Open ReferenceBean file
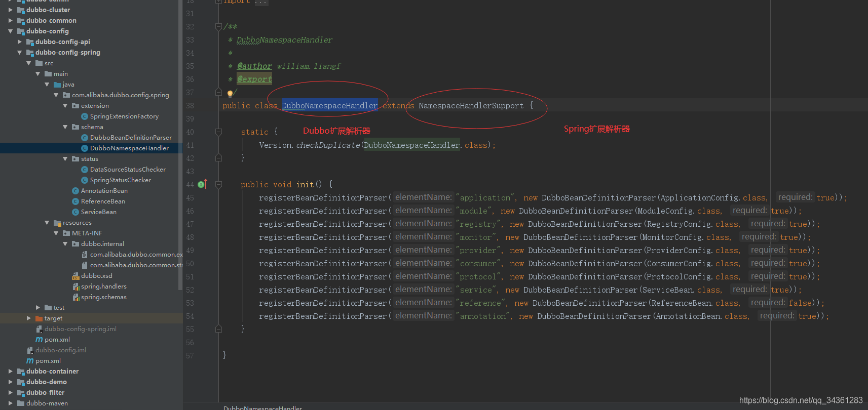The width and height of the screenshot is (868, 410). (x=103, y=201)
